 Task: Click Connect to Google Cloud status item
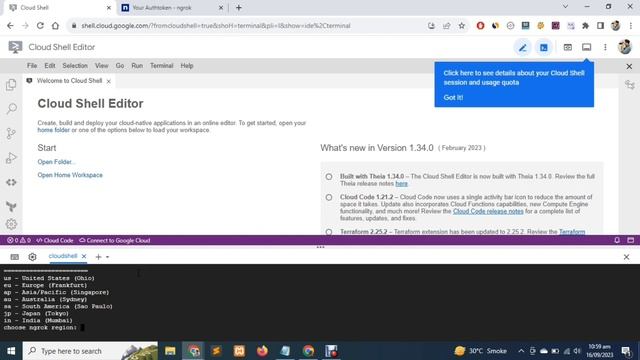tap(115, 240)
